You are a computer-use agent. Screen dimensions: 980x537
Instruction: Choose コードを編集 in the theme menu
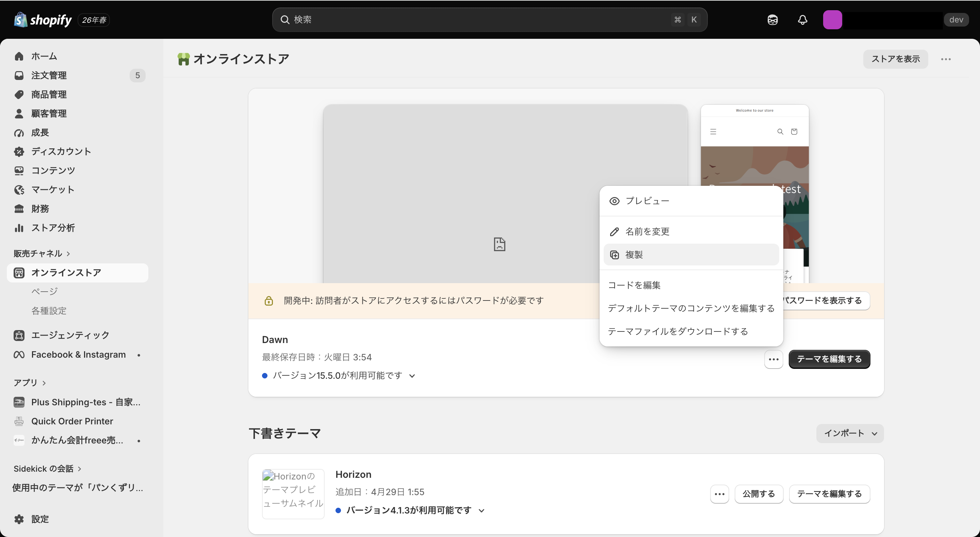tap(691, 285)
